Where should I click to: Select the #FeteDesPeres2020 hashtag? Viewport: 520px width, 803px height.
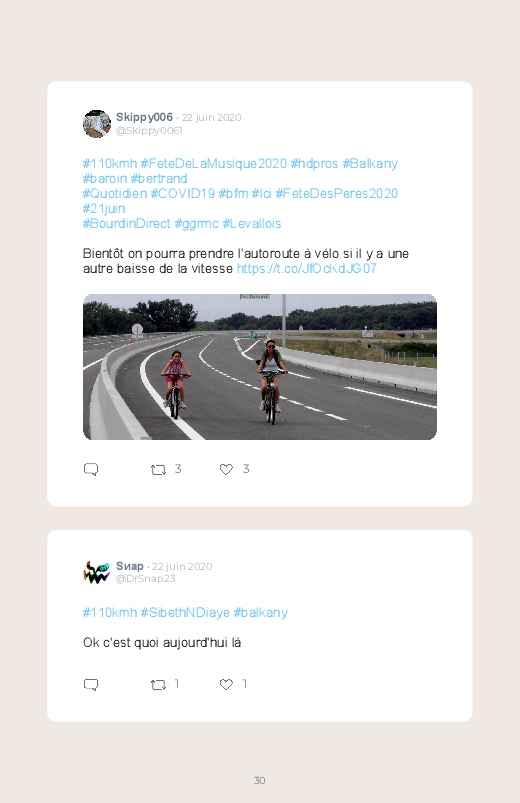click(337, 194)
